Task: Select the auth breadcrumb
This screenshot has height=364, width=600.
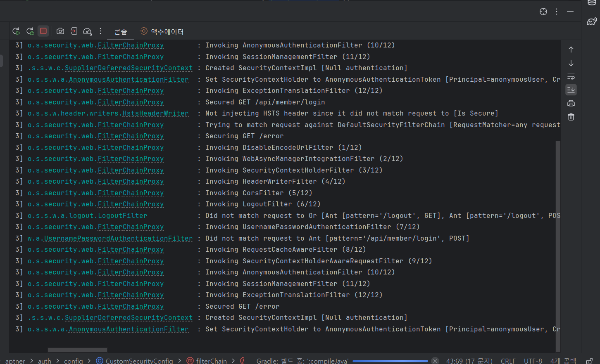Action: 45,361
